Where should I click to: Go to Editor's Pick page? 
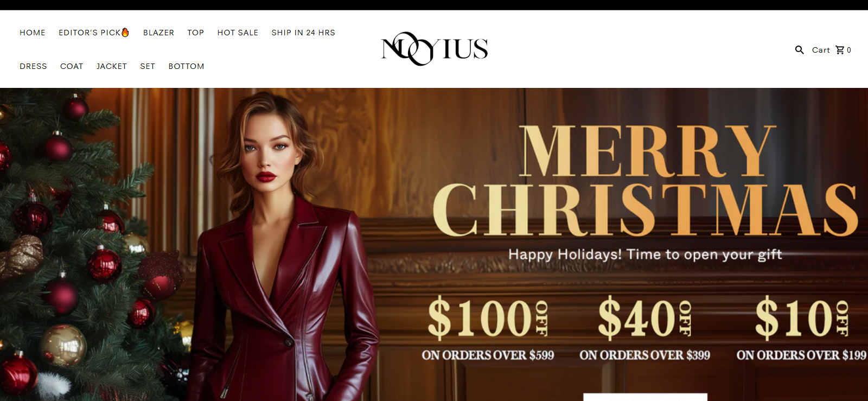(x=90, y=33)
